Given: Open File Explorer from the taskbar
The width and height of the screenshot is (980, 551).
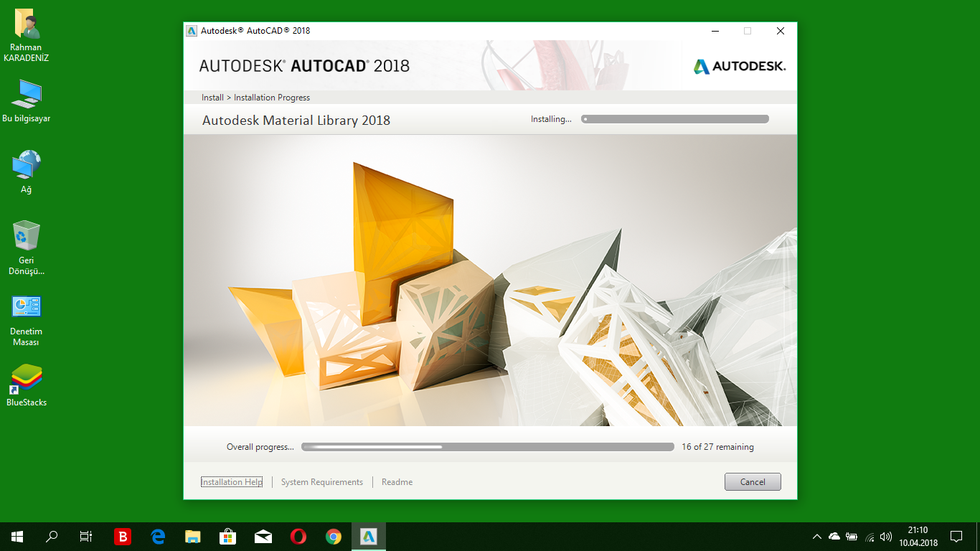Looking at the screenshot, I should (193, 537).
